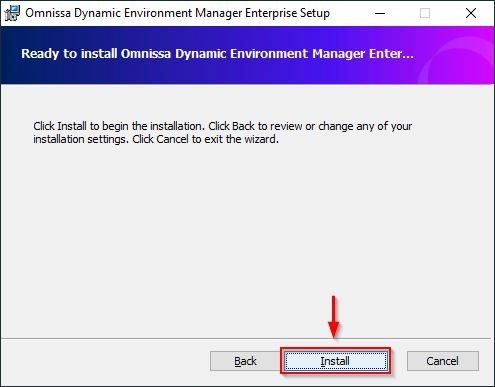Click the empty gray area below the instructions
495x387 pixels.
(247, 233)
